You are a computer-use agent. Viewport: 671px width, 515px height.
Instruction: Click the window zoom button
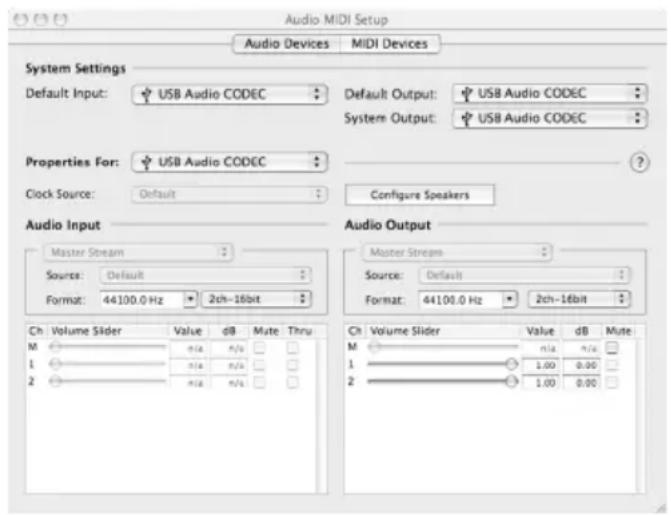point(61,19)
